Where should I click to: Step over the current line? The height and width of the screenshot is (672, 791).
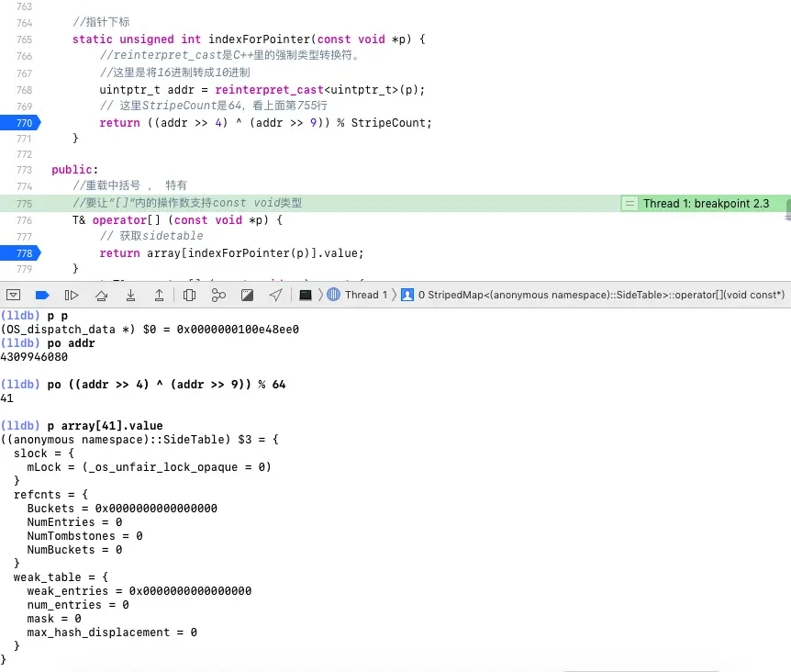[101, 295]
